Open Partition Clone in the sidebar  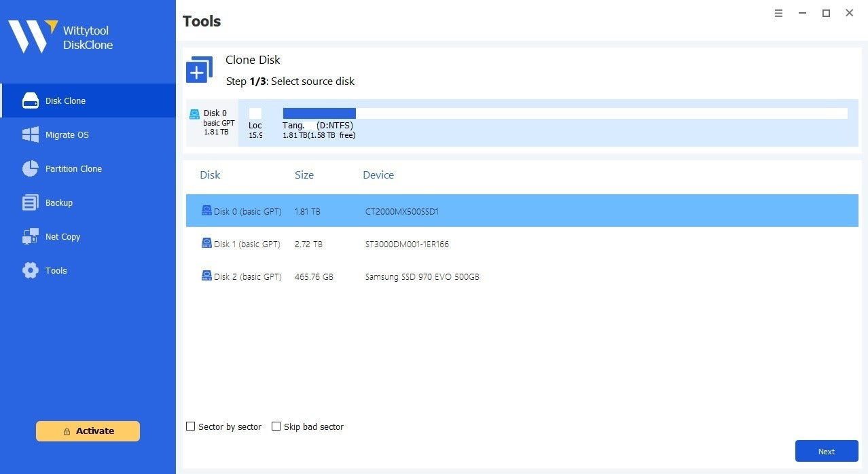[x=88, y=168]
